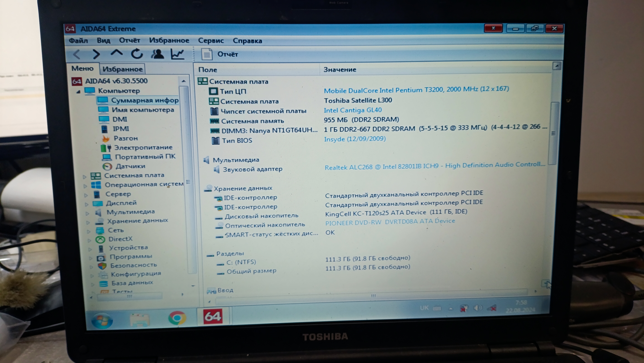
Task: Go forward with the Forward arrow icon
Action: (96, 54)
